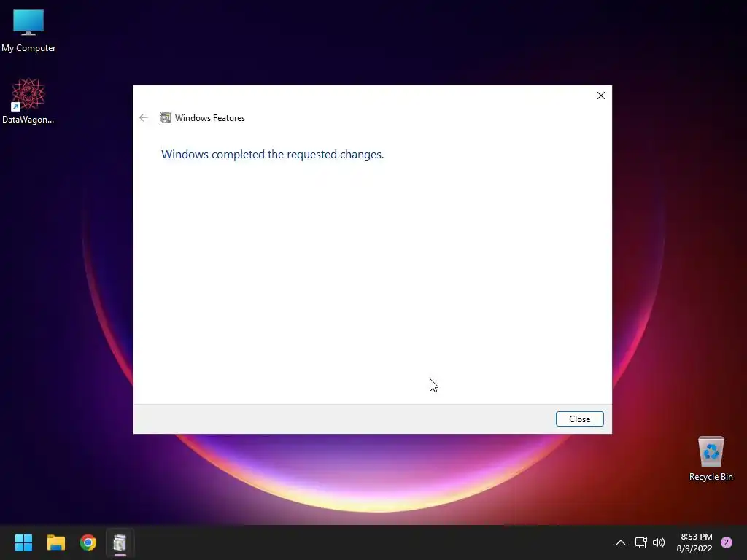Open network status tray icon
This screenshot has width=747, height=560.
640,542
